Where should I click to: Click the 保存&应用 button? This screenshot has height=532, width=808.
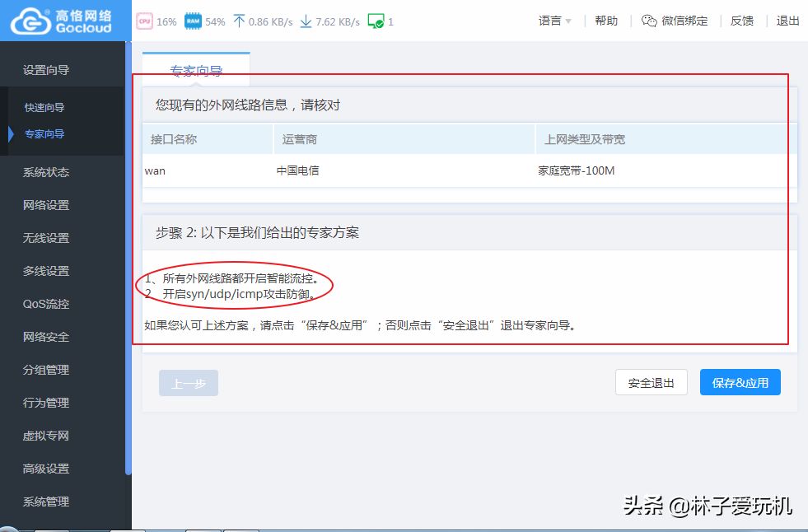coord(740,383)
